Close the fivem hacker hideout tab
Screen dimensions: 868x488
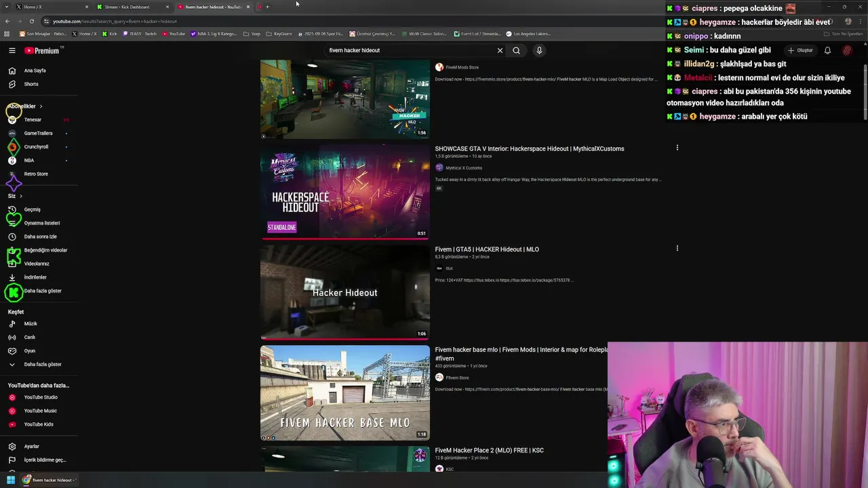248,7
